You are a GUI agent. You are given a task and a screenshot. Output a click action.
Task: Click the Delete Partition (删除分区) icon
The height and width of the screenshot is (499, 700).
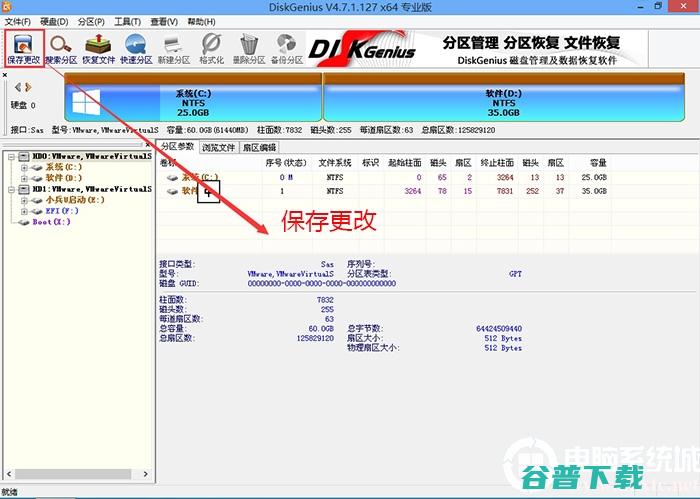249,49
